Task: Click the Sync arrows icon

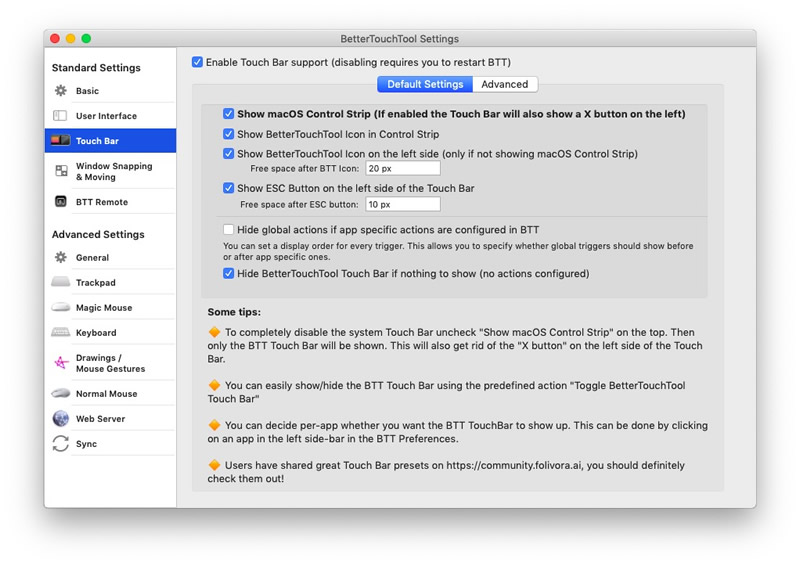Action: click(61, 443)
